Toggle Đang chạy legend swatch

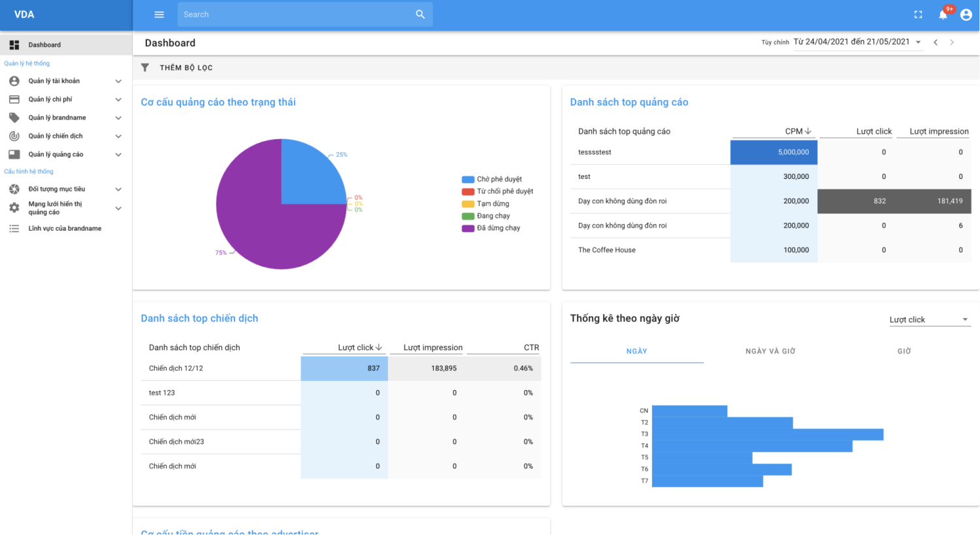coord(468,216)
